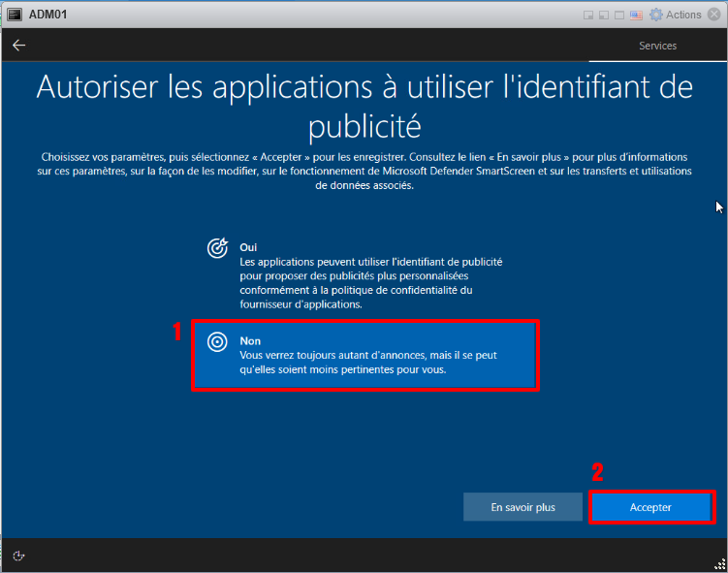728x573 pixels.
Task: Switch to the Services tab
Action: (657, 46)
